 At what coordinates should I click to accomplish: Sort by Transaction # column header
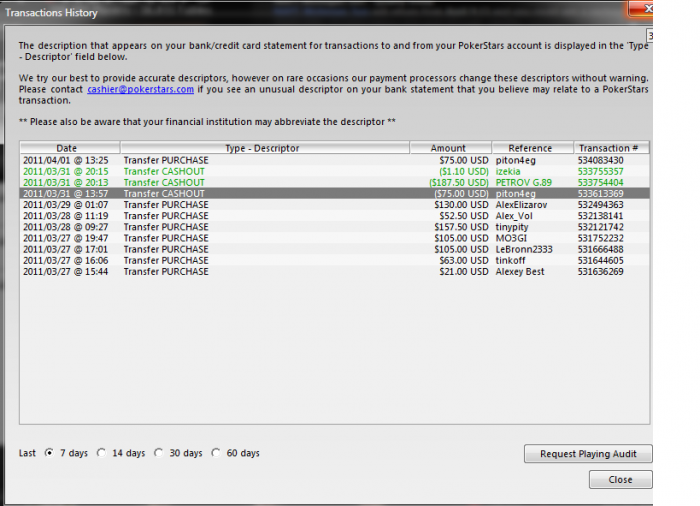point(611,148)
